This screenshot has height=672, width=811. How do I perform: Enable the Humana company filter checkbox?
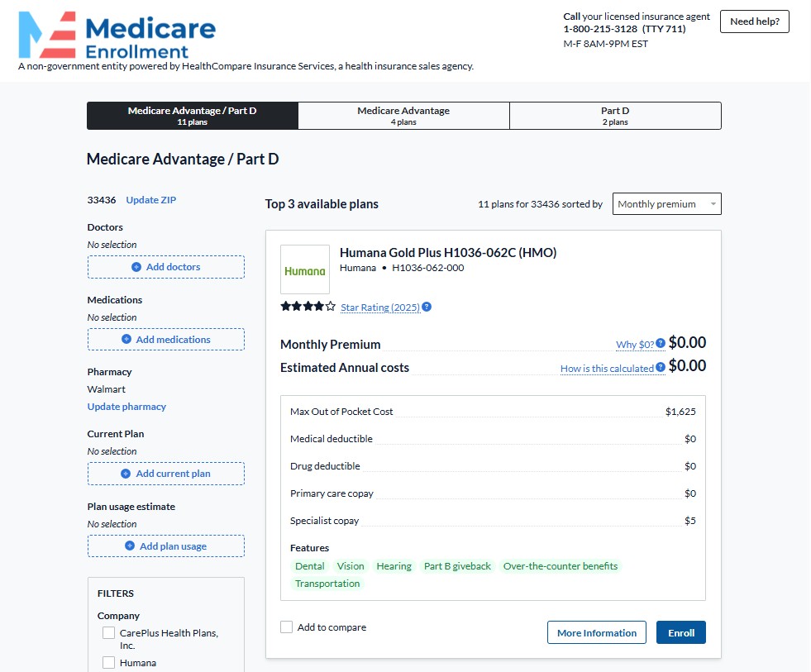(108, 662)
